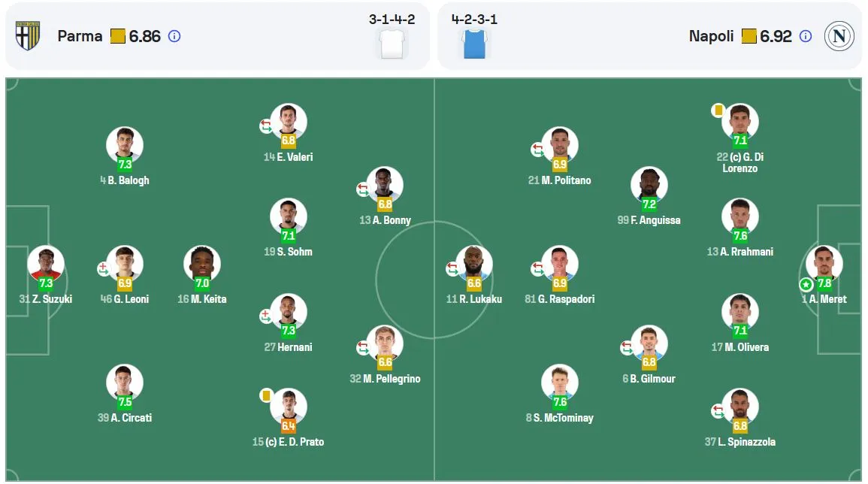
Task: Click substitution icon next to R. Lukaku
Action: pos(452,268)
